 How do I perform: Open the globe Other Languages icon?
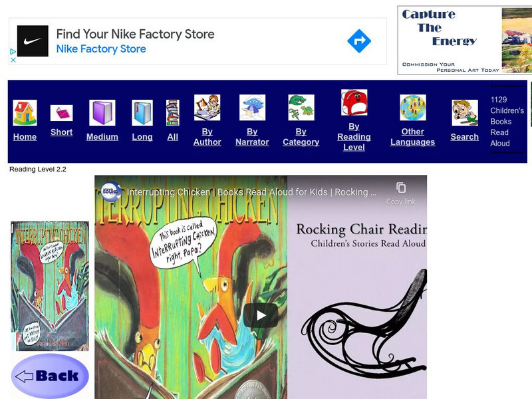point(412,108)
